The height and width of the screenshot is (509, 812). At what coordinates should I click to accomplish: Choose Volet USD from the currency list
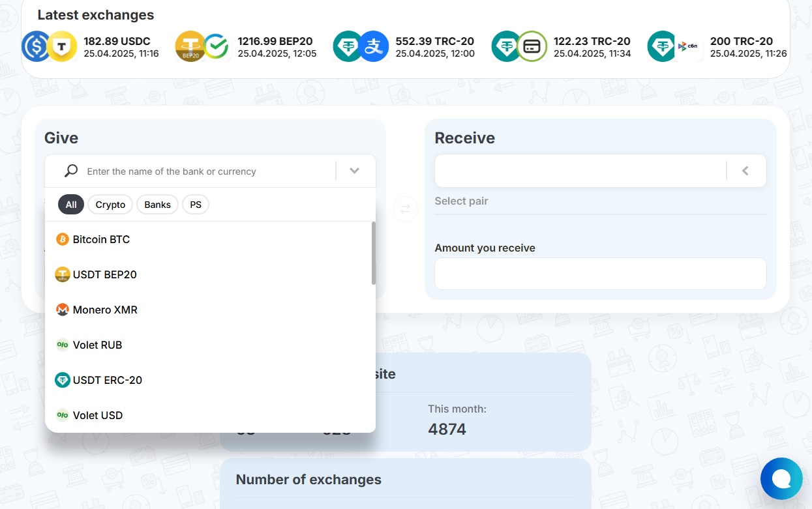pyautogui.click(x=208, y=415)
